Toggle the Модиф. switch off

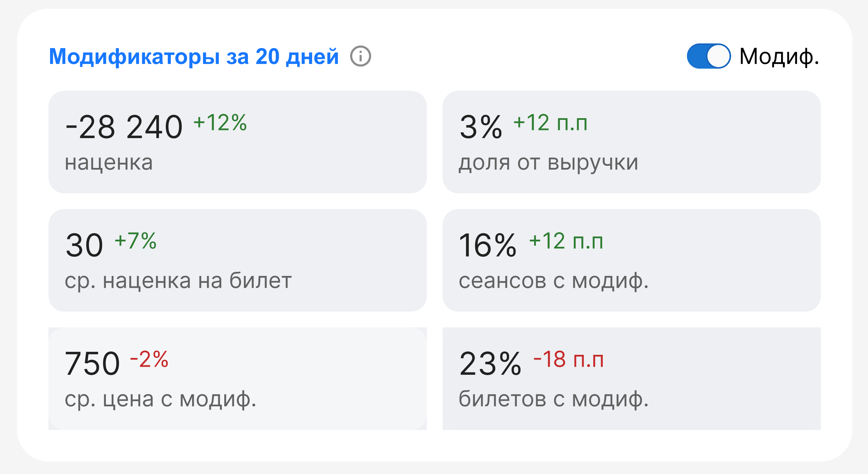coord(708,56)
